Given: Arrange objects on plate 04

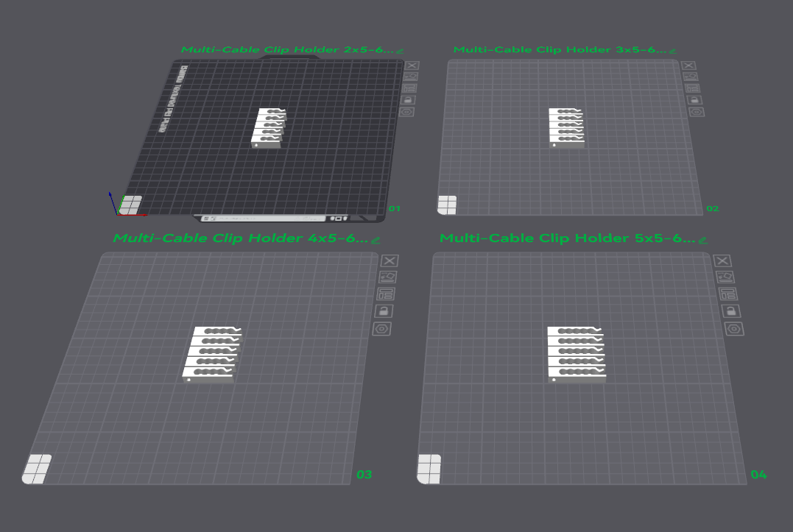Looking at the screenshot, I should 728,294.
